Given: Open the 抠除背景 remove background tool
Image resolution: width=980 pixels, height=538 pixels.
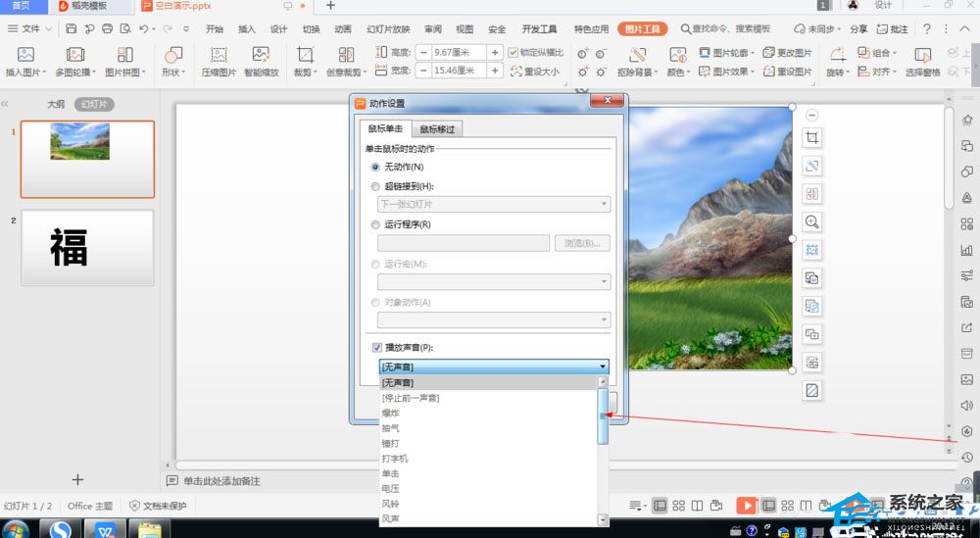Looking at the screenshot, I should tap(637, 56).
